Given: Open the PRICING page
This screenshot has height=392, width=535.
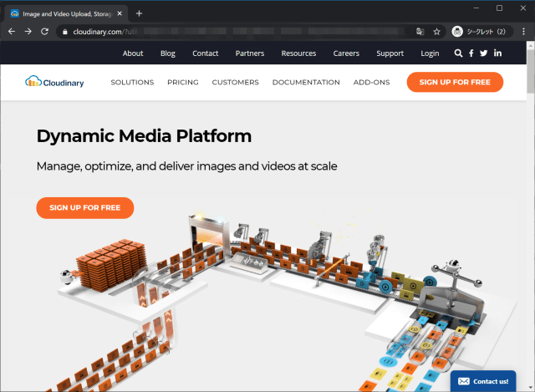Looking at the screenshot, I should (x=183, y=82).
